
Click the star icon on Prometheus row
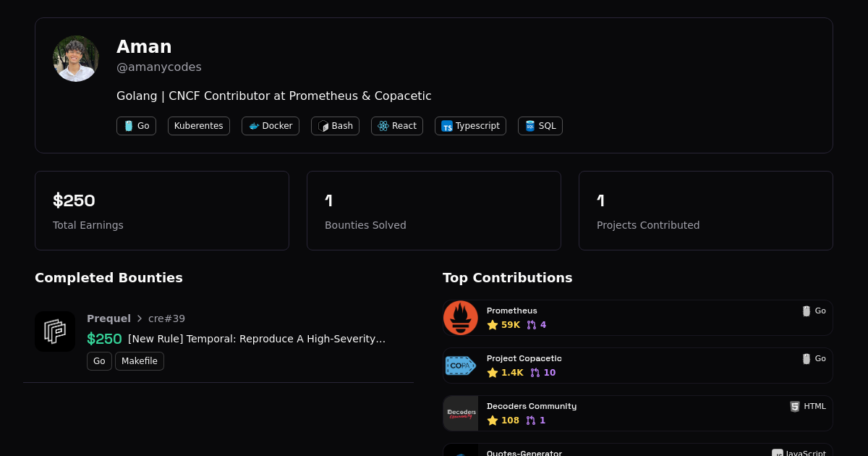493,325
